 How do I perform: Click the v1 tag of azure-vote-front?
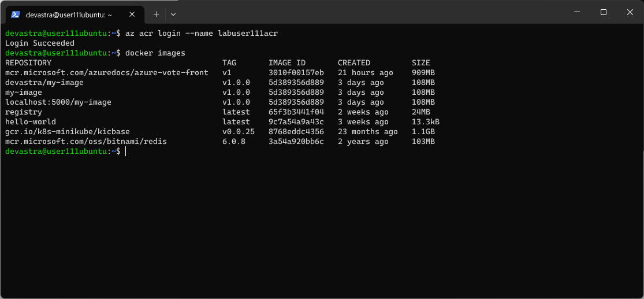click(x=227, y=73)
